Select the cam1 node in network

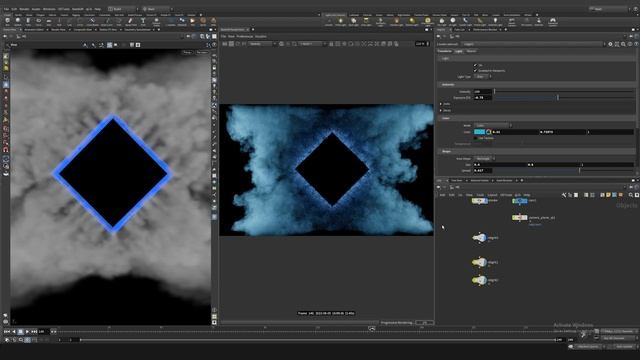(x=520, y=201)
